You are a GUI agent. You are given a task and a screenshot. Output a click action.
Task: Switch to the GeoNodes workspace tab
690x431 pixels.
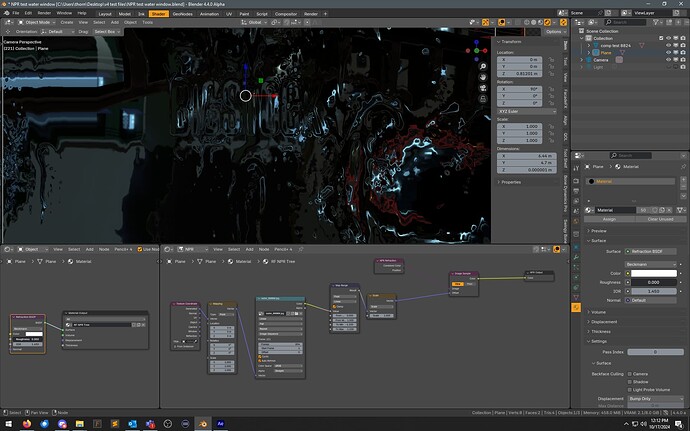coord(183,14)
